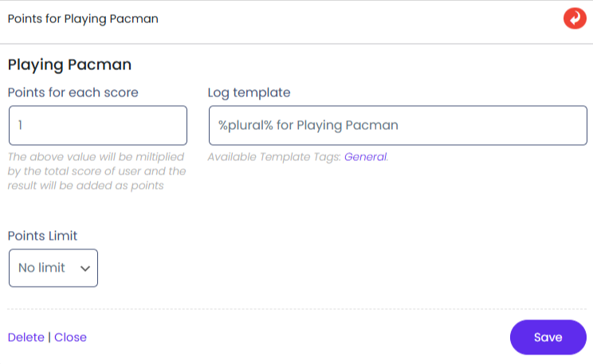Click the Playing Pacman section heading

[x=69, y=65]
